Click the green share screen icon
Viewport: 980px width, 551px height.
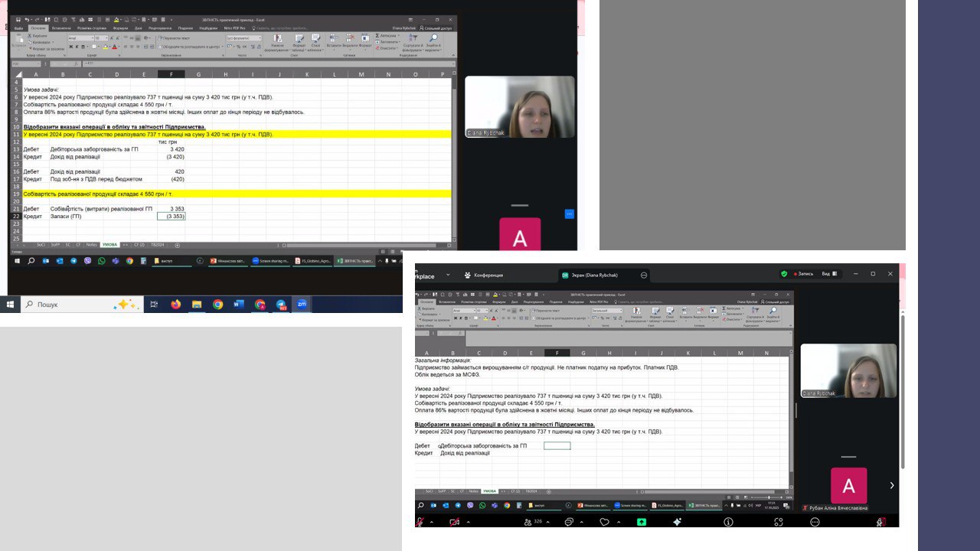point(642,522)
